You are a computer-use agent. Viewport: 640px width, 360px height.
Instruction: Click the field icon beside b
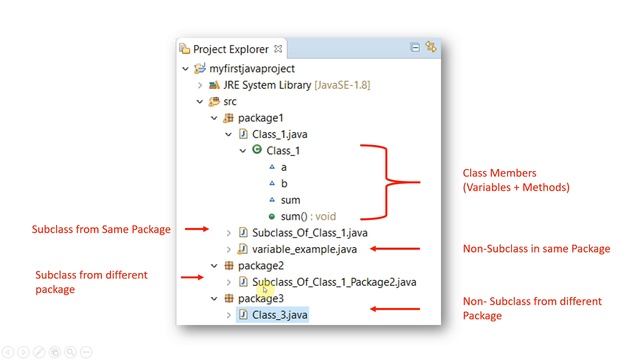(272, 183)
